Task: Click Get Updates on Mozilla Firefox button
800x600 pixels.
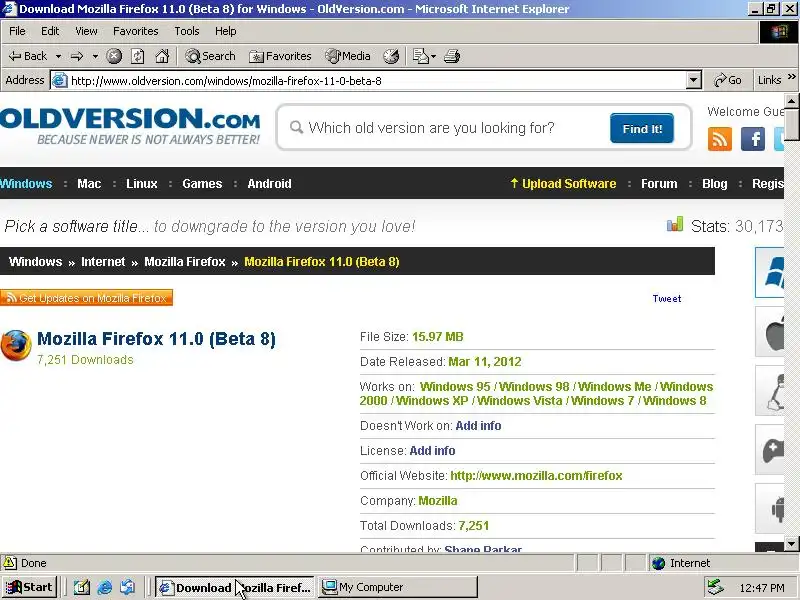Action: click(x=86, y=298)
